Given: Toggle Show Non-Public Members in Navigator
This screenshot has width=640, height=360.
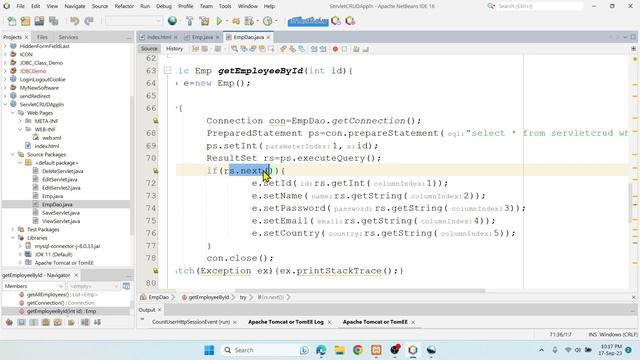Looking at the screenshot, I should 46,322.
